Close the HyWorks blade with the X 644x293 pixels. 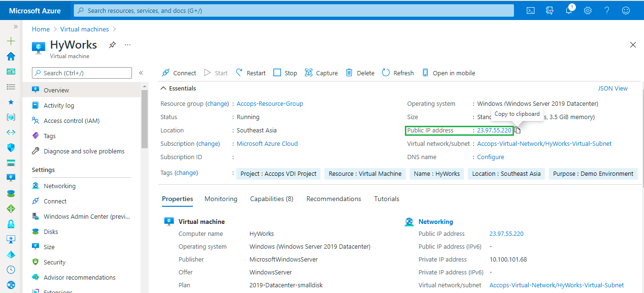click(633, 45)
